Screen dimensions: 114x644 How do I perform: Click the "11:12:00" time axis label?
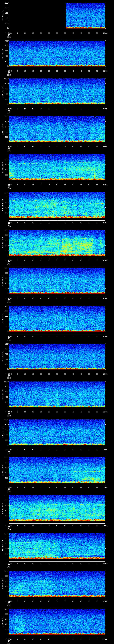tap(9, 147)
